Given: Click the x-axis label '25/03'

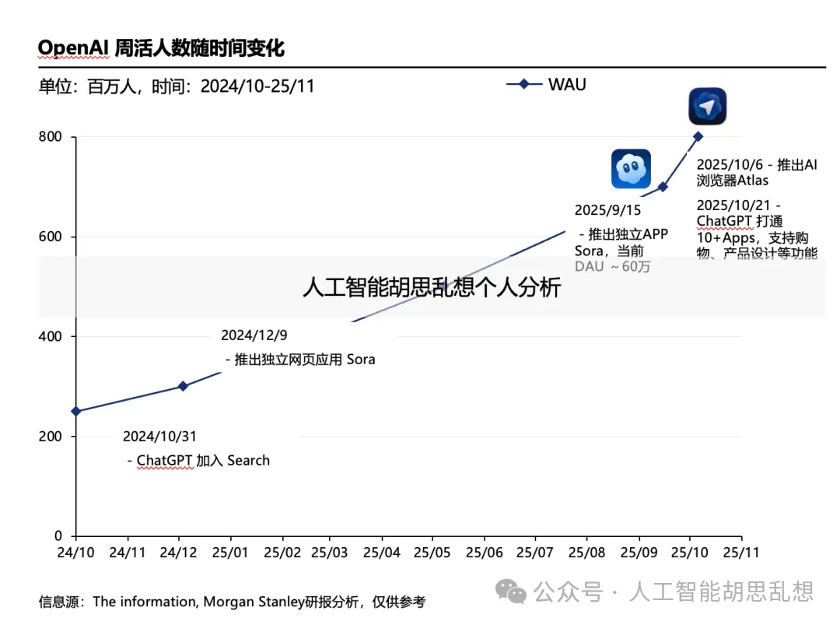Looking at the screenshot, I should point(330,553).
